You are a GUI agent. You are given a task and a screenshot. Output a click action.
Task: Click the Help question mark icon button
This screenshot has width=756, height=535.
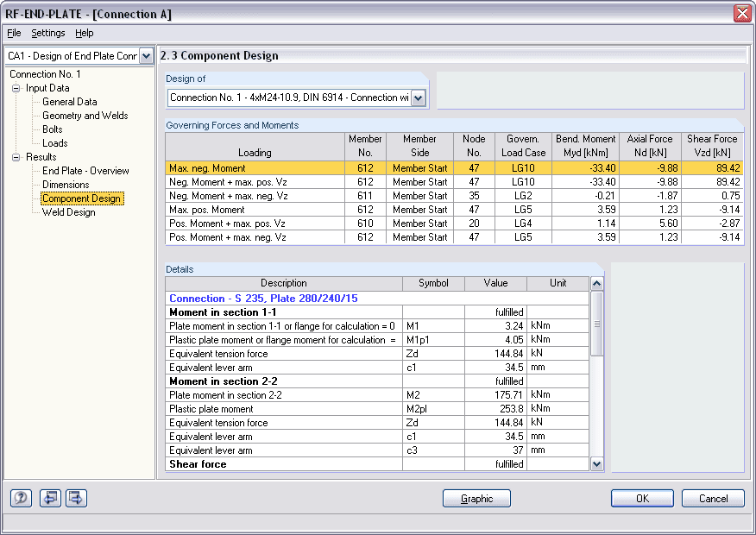coord(21,498)
